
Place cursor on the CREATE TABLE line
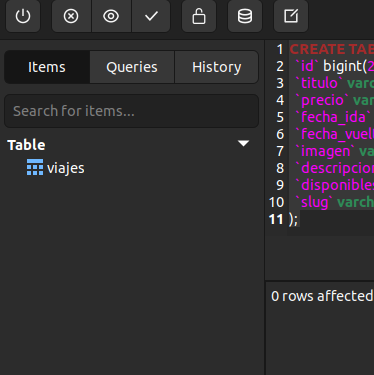pyautogui.click(x=332, y=49)
